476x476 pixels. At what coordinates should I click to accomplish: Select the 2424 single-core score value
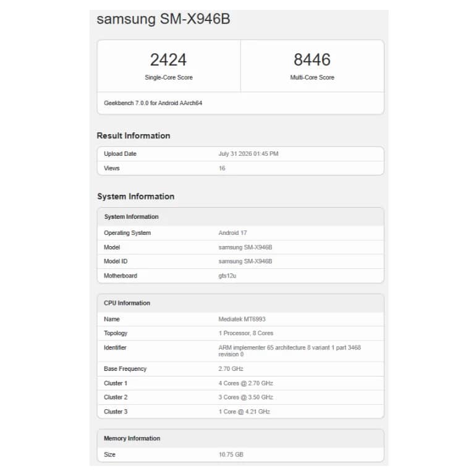[x=169, y=60]
